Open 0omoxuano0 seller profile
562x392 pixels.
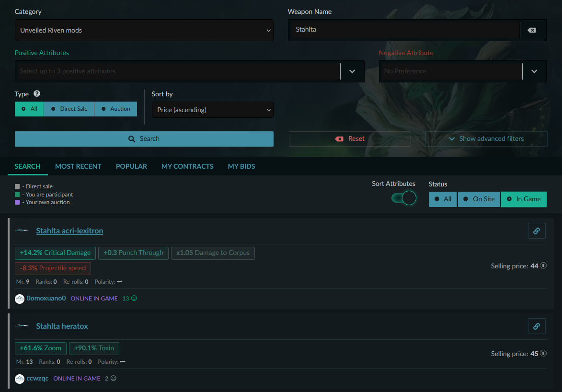[46, 299]
